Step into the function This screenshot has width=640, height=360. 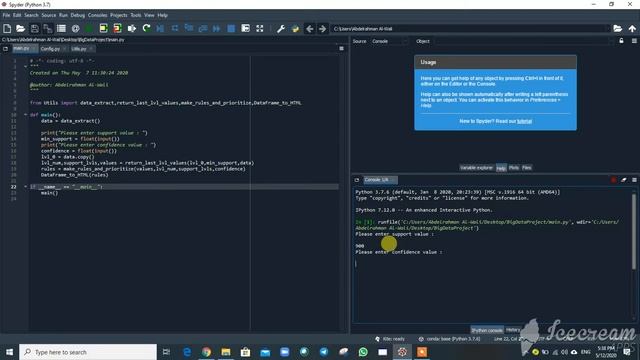click(x=189, y=29)
